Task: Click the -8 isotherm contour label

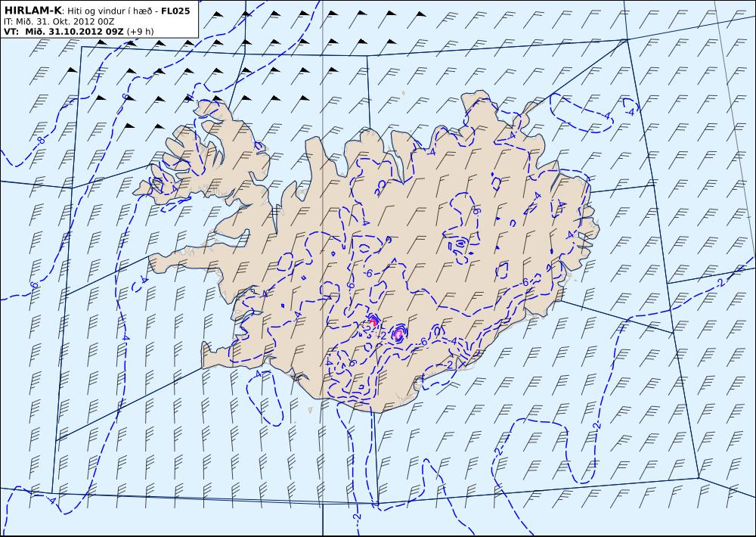Action: [x=41, y=141]
